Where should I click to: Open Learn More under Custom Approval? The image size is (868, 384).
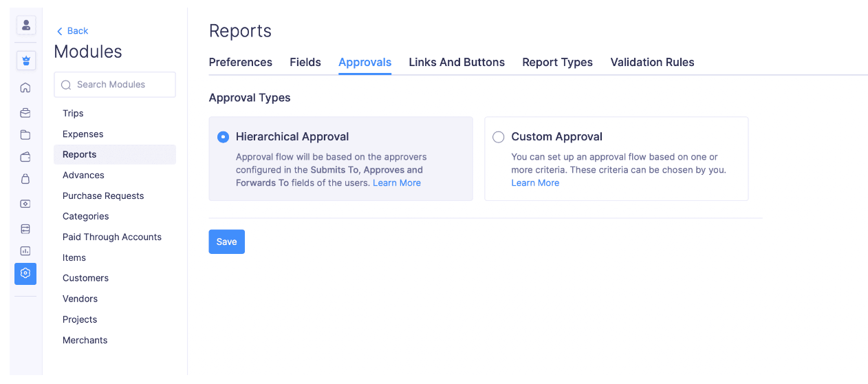point(535,183)
